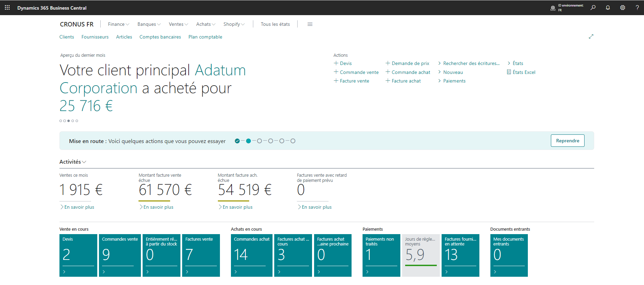Click last getting-started step circle
644x285 pixels.
coord(293,141)
